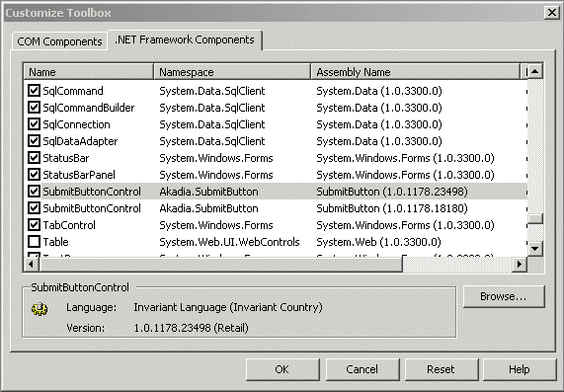Click the Invariant Language (Invariant Country) value

pyautogui.click(x=228, y=307)
